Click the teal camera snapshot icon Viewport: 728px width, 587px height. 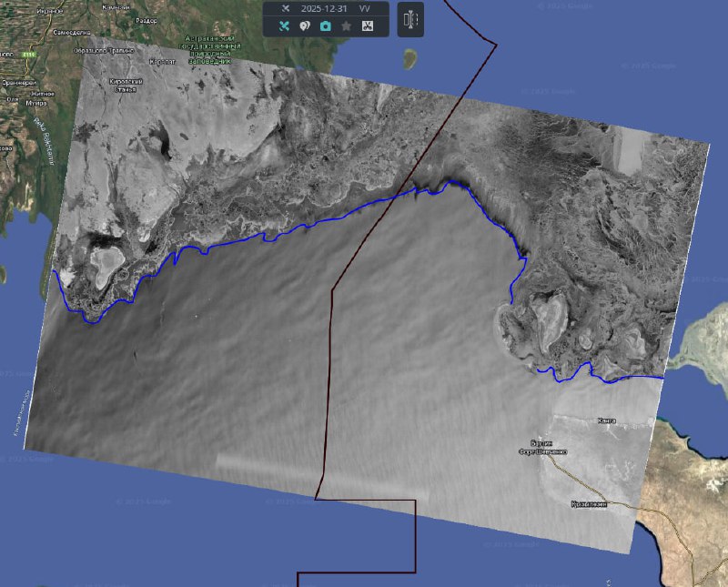click(325, 26)
